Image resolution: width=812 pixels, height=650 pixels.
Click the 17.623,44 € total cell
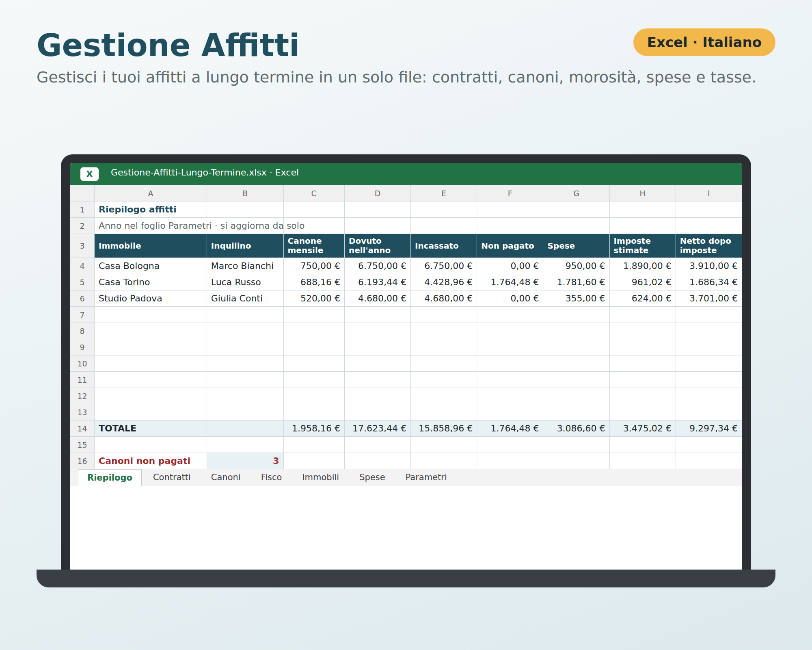[378, 429]
